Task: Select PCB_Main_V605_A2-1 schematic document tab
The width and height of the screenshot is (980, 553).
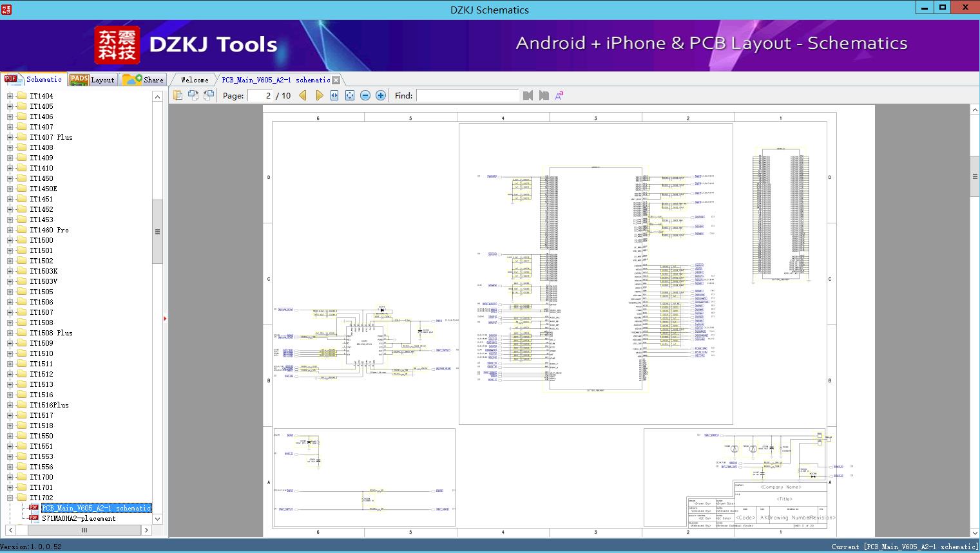Action: [x=276, y=80]
